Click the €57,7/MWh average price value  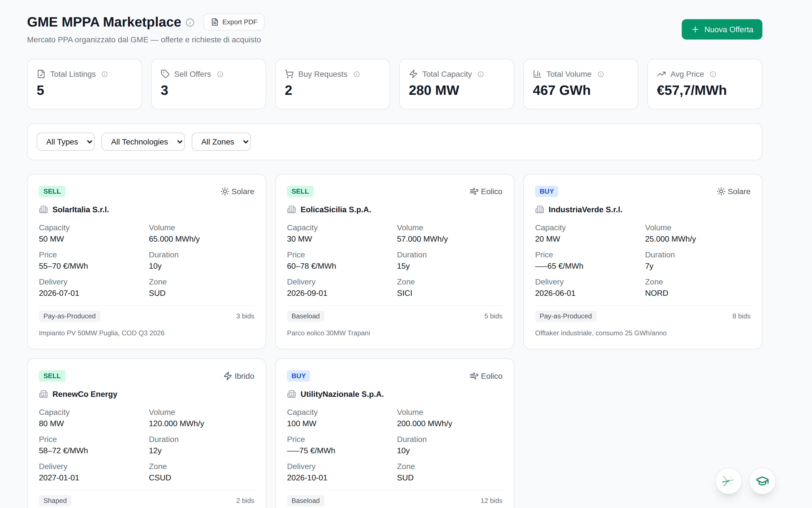tap(692, 90)
